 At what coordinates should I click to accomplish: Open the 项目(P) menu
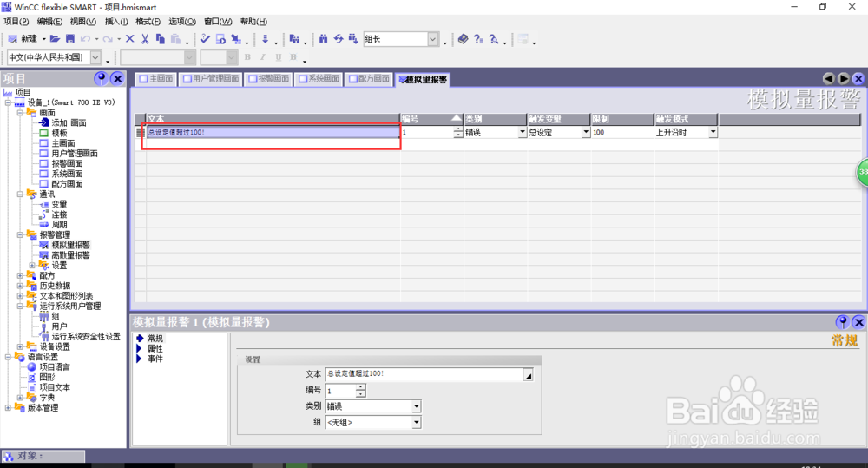[16, 22]
